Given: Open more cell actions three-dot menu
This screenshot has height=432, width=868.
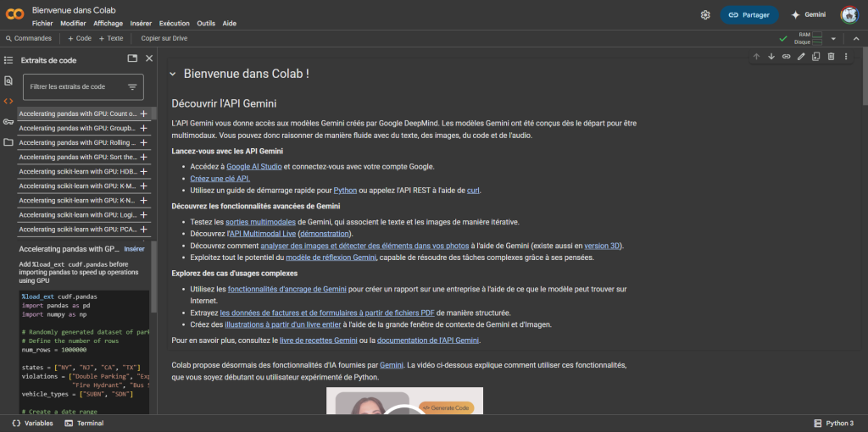Looking at the screenshot, I should coord(846,57).
